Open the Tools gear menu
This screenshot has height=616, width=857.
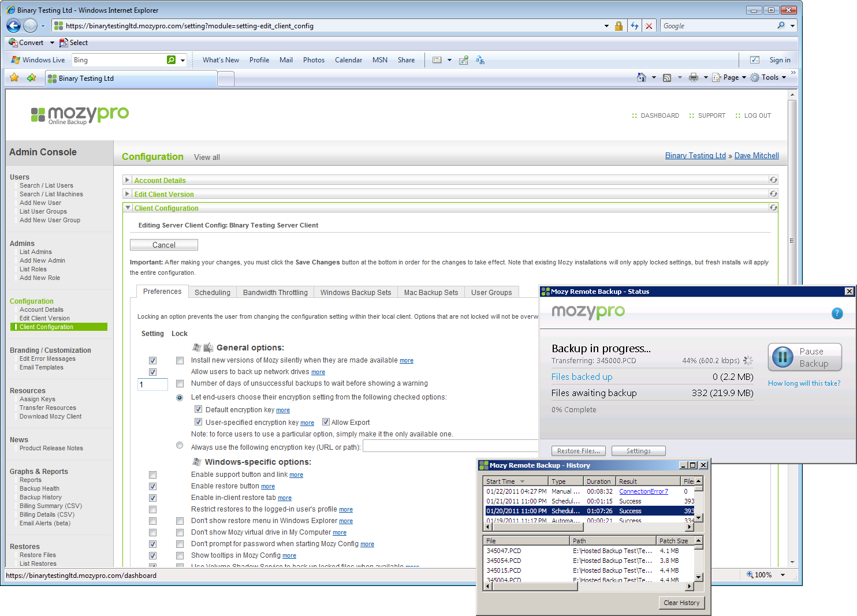click(768, 77)
